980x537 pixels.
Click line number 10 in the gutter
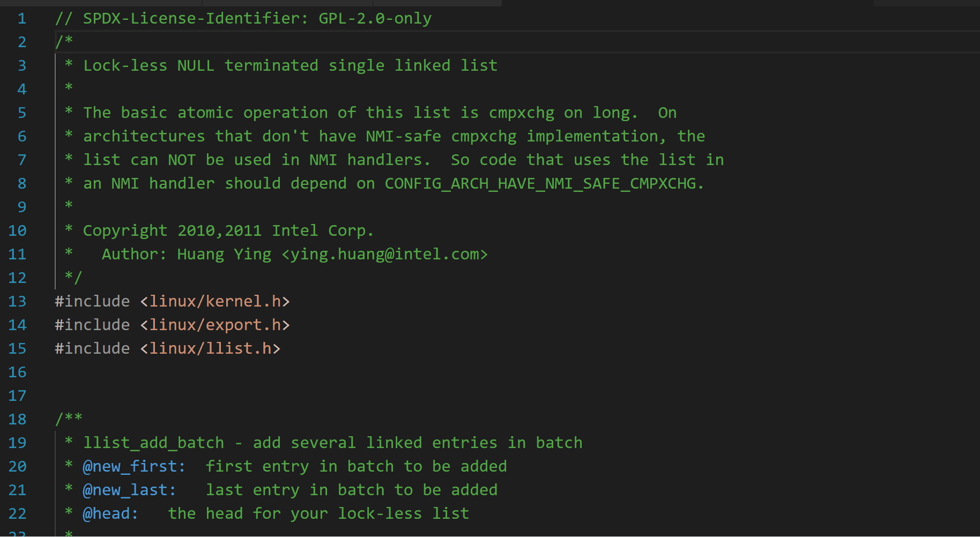[x=17, y=230]
